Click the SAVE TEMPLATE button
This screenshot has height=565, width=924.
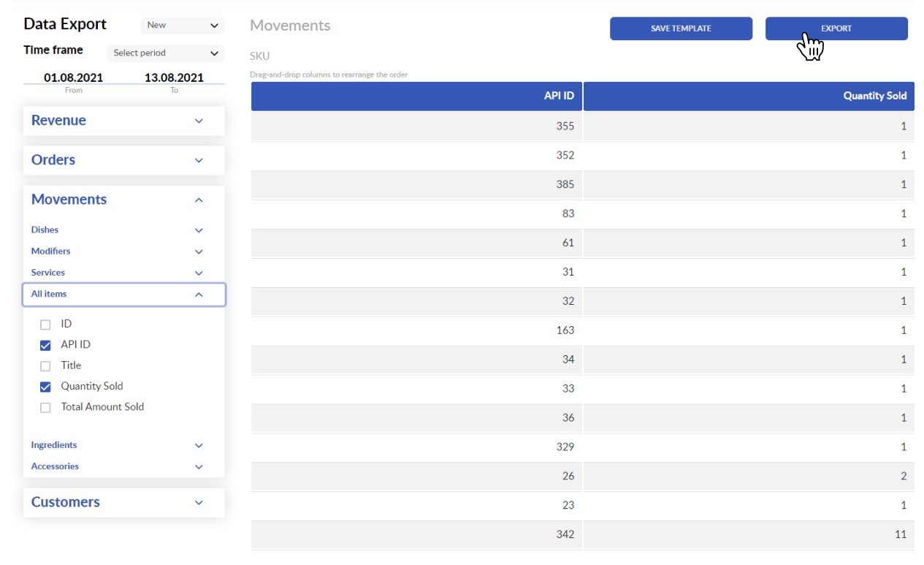[681, 29]
